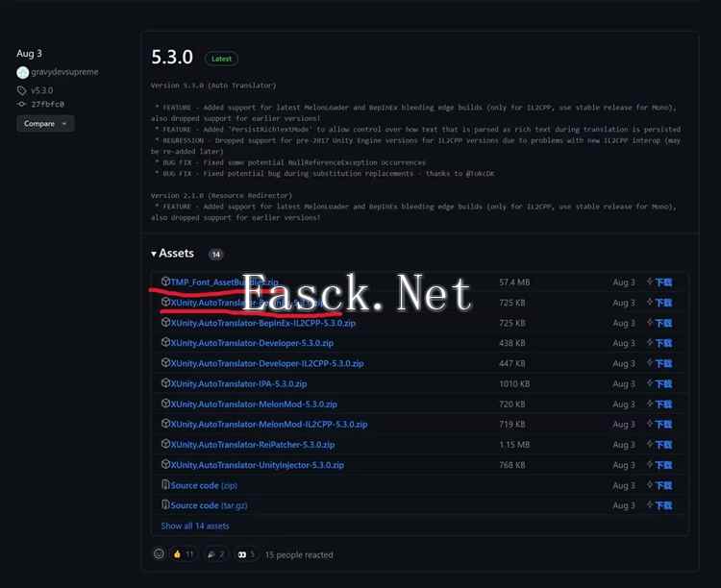Expand list via Show all 14 assets

tap(195, 526)
